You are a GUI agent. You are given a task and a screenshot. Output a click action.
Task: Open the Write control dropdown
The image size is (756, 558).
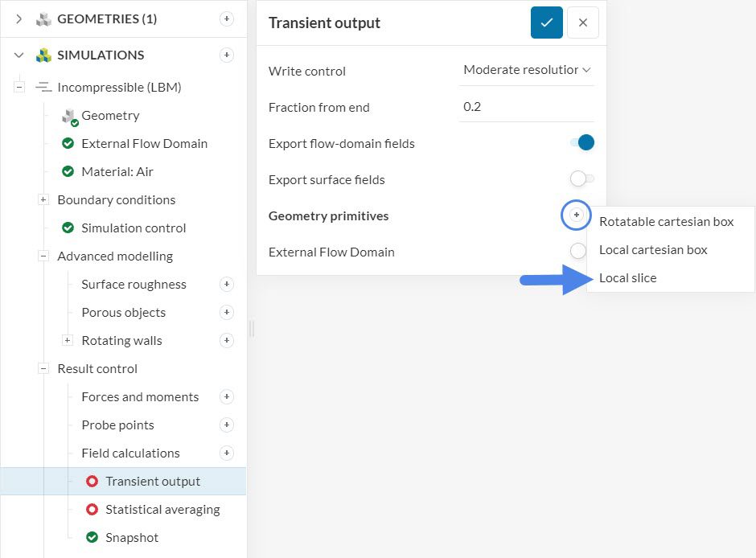tap(527, 70)
